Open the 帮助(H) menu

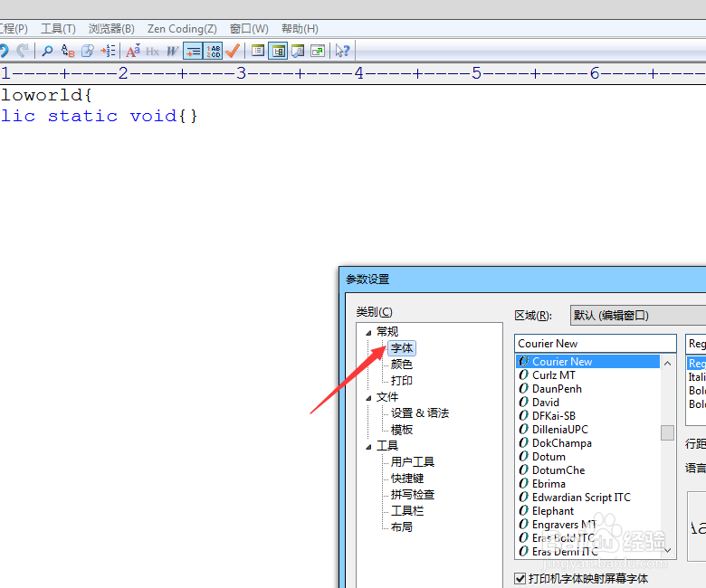coord(300,29)
